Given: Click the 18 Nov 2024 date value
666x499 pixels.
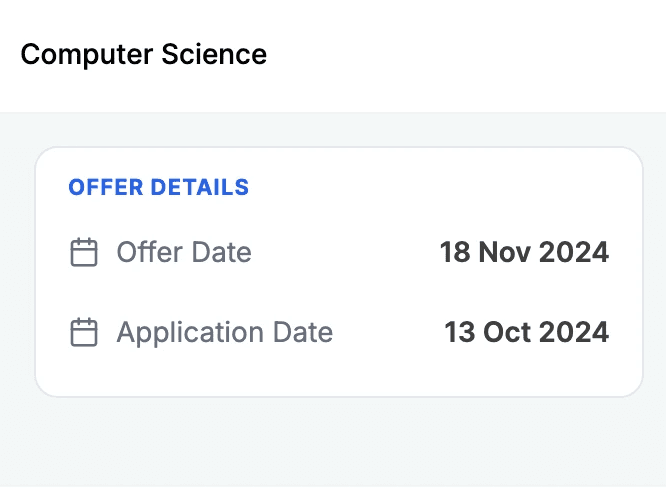Looking at the screenshot, I should [524, 252].
